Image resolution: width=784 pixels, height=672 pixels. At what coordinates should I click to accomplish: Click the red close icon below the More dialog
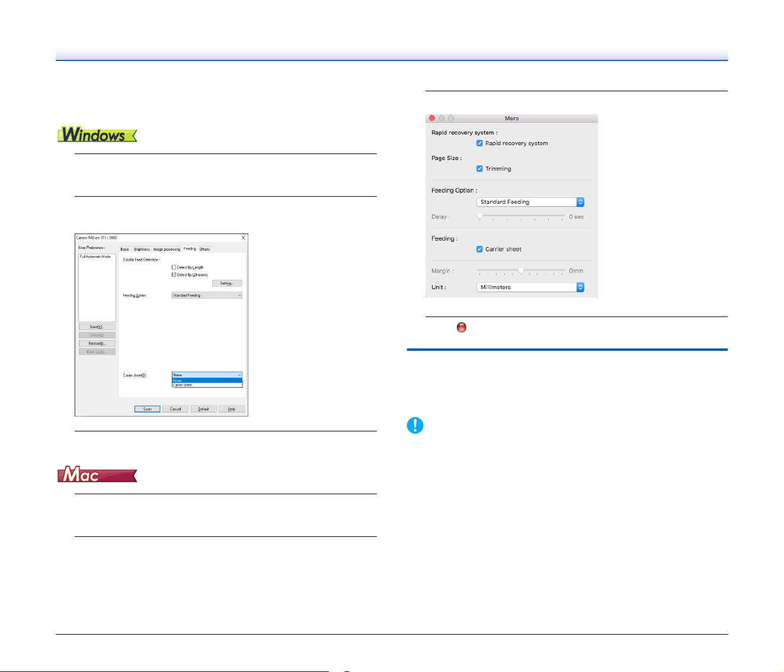point(462,327)
